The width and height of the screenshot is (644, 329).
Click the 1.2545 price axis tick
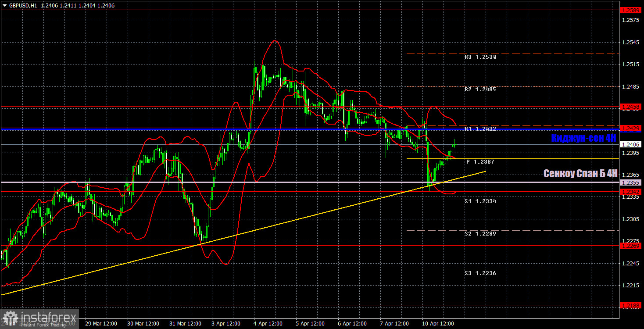pos(630,43)
